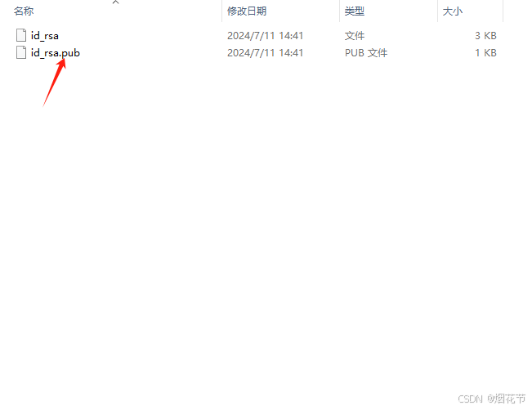The image size is (532, 410).
Task: Click the id_rsa.pub file name
Action: click(56, 53)
